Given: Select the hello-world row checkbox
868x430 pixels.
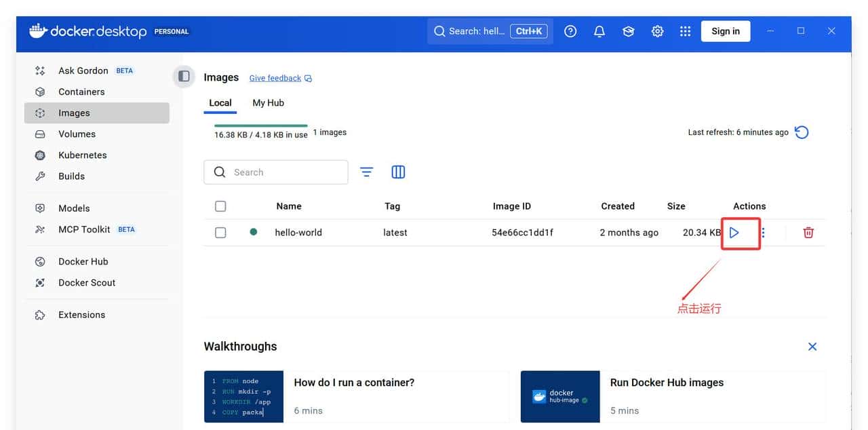Looking at the screenshot, I should [220, 232].
